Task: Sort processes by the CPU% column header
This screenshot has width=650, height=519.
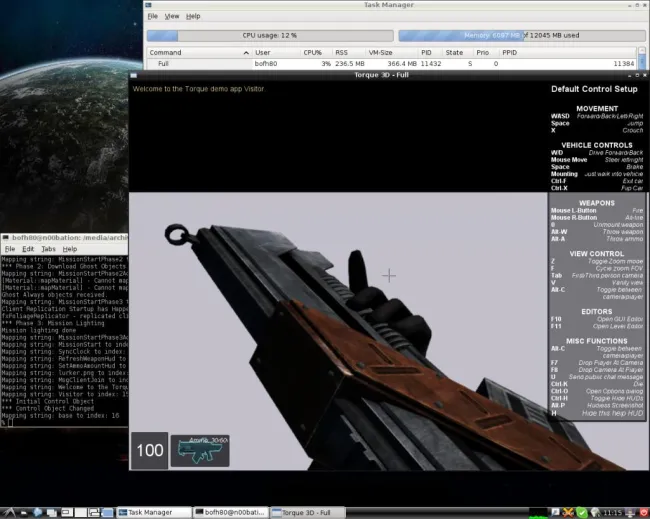Action: pos(312,52)
